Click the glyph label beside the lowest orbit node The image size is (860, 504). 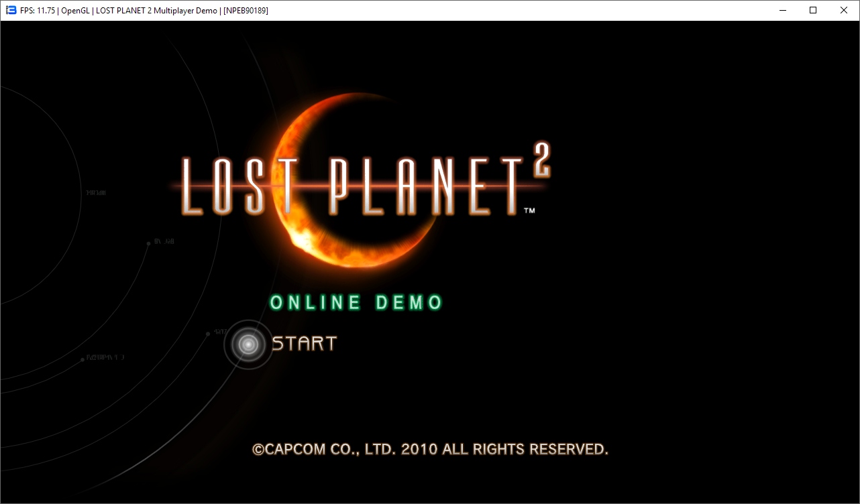click(106, 357)
